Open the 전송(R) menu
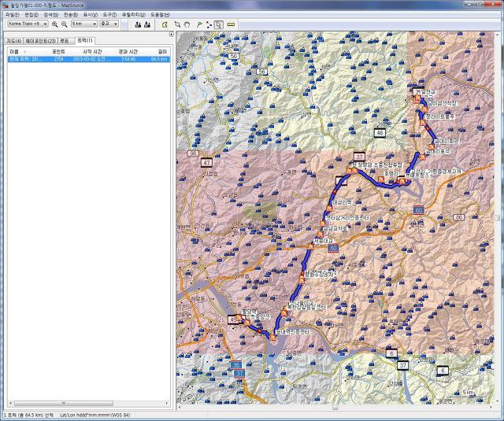This screenshot has width=504, height=421. click(x=70, y=15)
